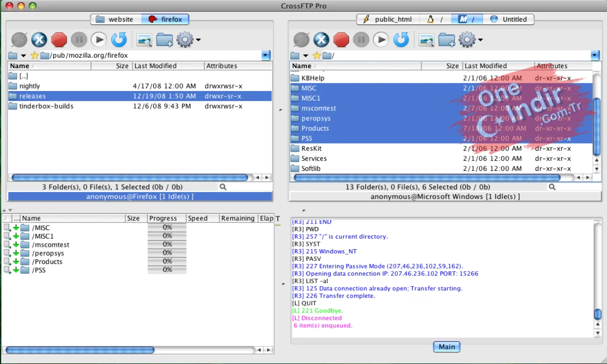The image size is (607, 364).
Task: Select the ResKit folder
Action: coord(441,148)
